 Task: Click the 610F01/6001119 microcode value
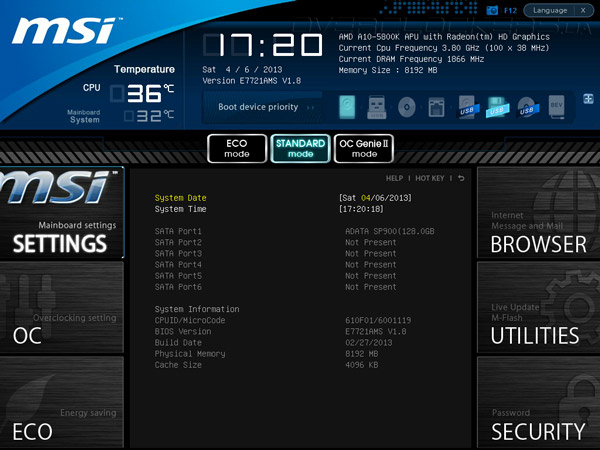[x=378, y=320]
